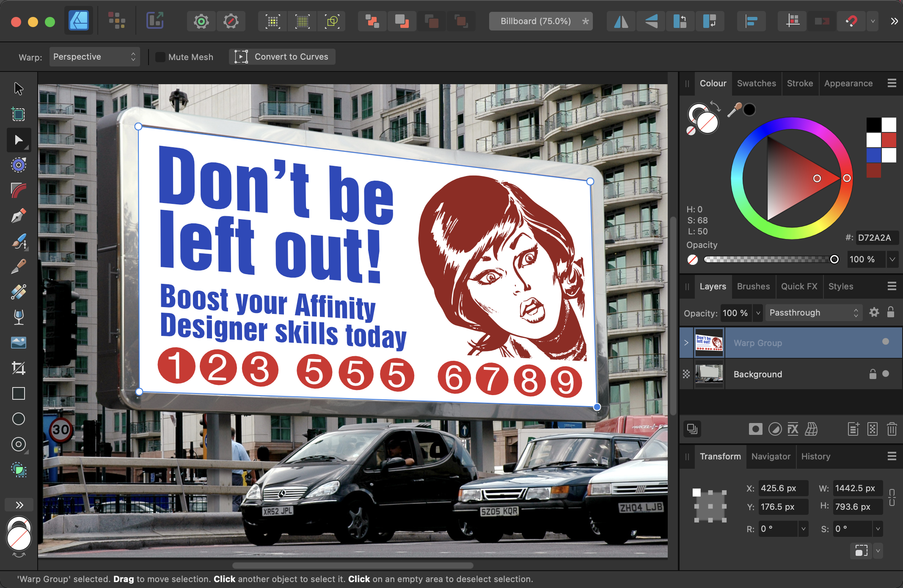
Task: Switch to the Brushes tab
Action: click(x=753, y=286)
